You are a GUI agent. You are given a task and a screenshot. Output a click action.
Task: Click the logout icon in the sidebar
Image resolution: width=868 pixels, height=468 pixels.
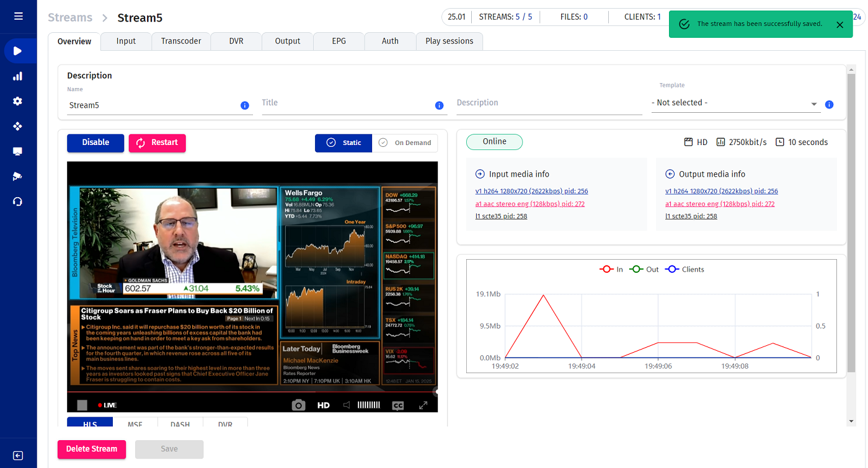18,456
